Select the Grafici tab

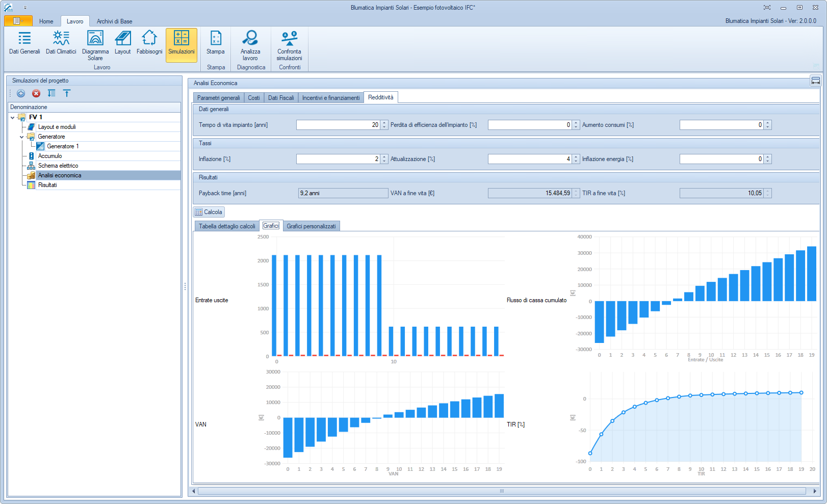click(271, 226)
